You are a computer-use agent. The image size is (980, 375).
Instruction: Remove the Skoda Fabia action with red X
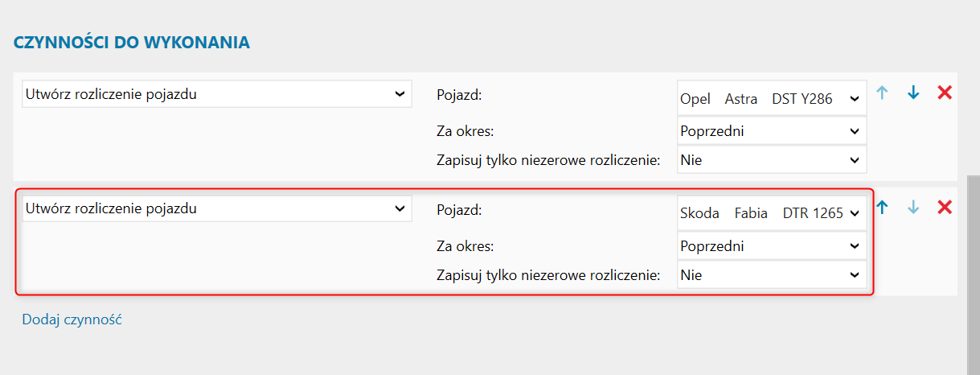point(945,208)
